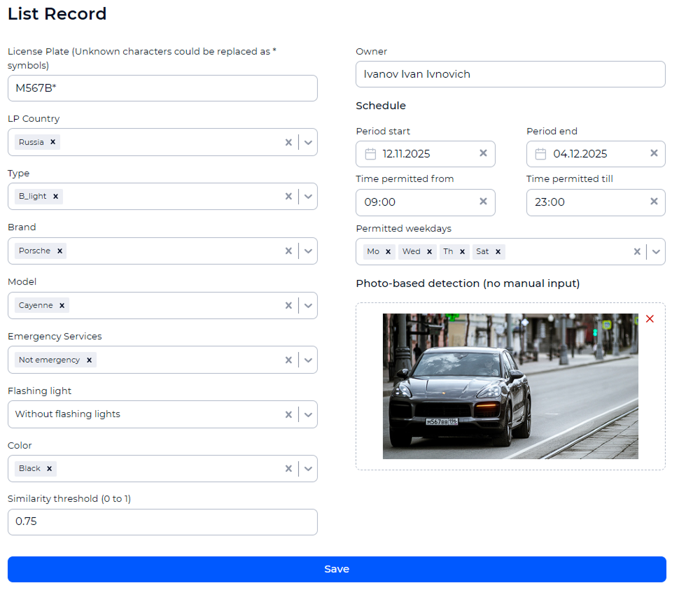Click the Owner name input field
The height and width of the screenshot is (604, 700).
tap(510, 74)
